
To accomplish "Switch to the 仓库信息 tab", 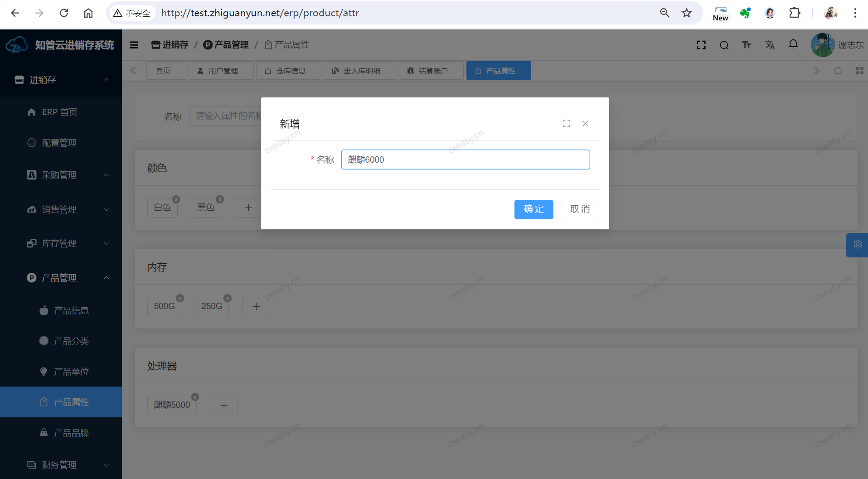I will [x=288, y=71].
